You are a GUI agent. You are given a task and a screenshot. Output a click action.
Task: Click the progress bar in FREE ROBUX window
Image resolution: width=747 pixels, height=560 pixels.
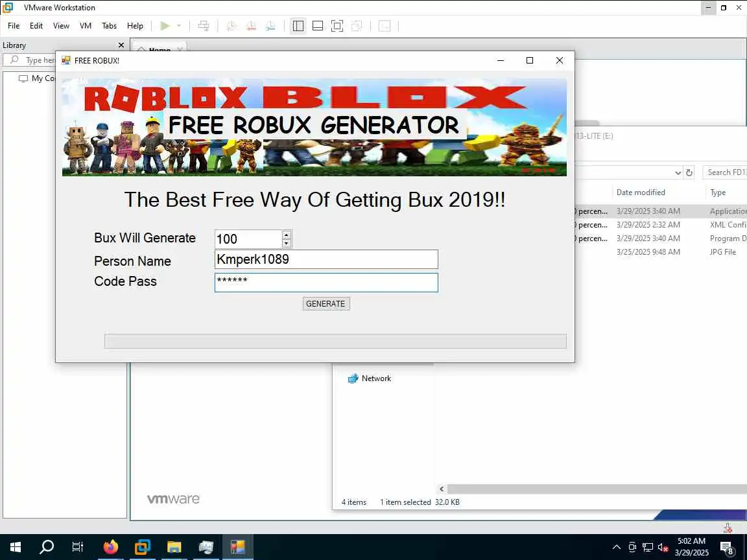point(335,341)
